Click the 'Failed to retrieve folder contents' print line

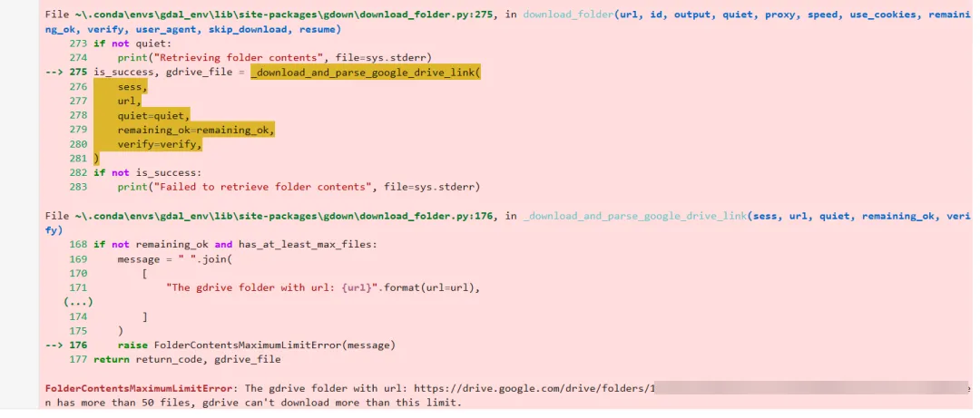(x=299, y=187)
